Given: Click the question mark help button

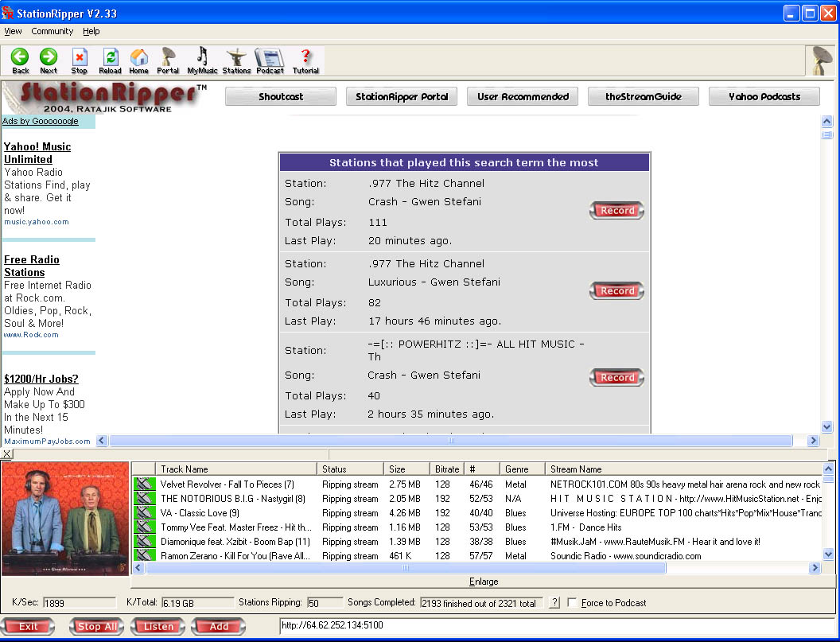Looking at the screenshot, I should (x=554, y=603).
